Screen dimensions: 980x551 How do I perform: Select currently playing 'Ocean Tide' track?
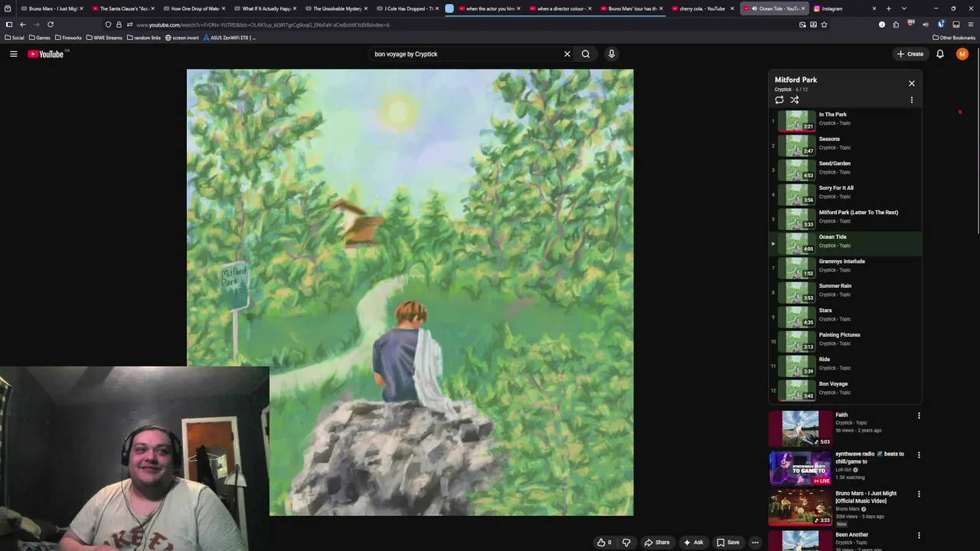(845, 243)
